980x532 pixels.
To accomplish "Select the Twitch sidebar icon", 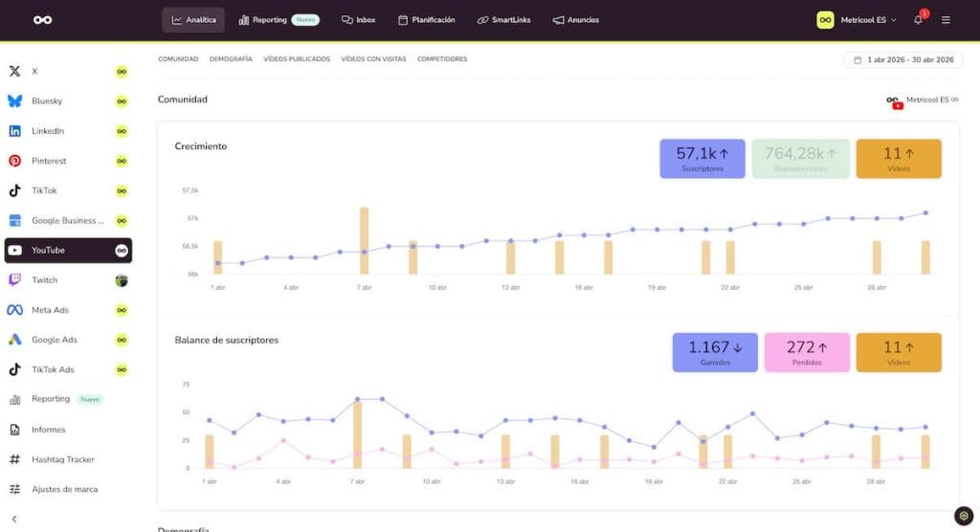I will (x=15, y=279).
